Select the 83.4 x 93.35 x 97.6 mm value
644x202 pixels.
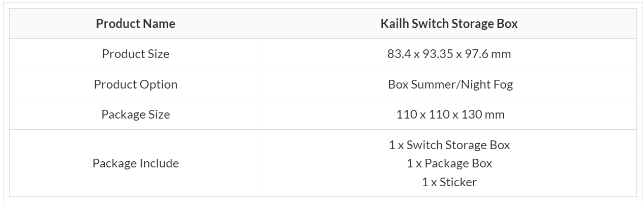[449, 53]
